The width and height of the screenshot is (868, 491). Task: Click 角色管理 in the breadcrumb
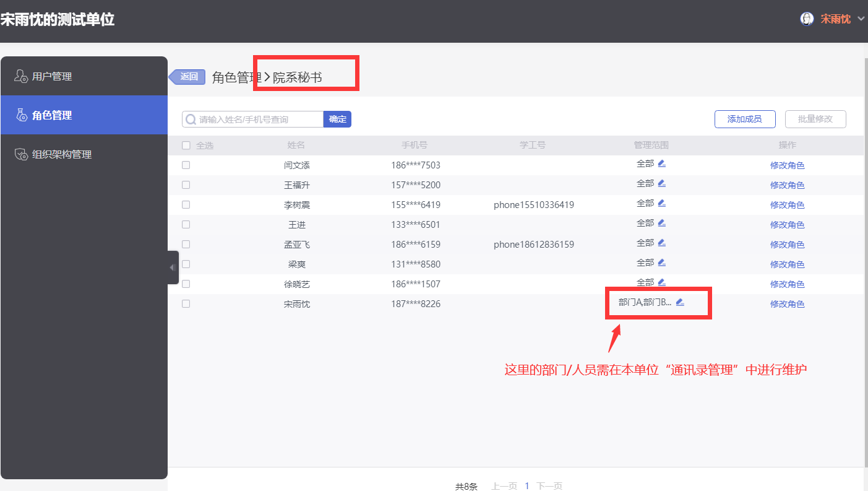tap(237, 77)
